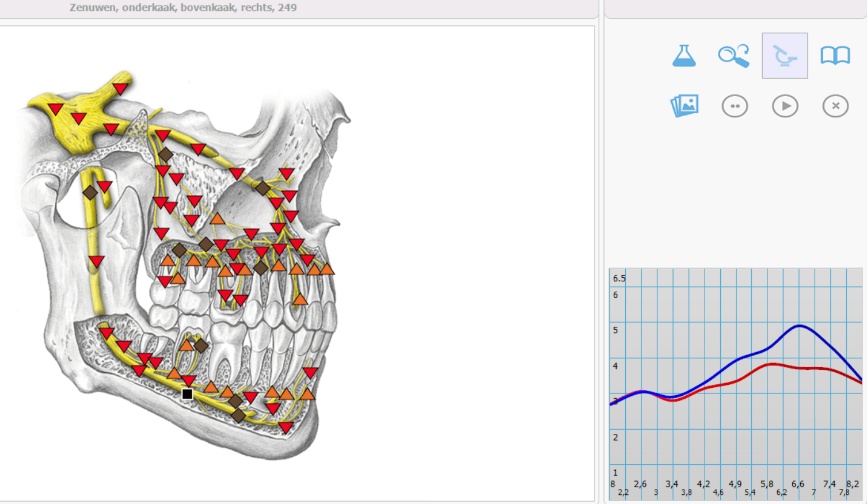Click the '4,9' value on graph's bottom axis
The width and height of the screenshot is (867, 504).
[x=735, y=484]
